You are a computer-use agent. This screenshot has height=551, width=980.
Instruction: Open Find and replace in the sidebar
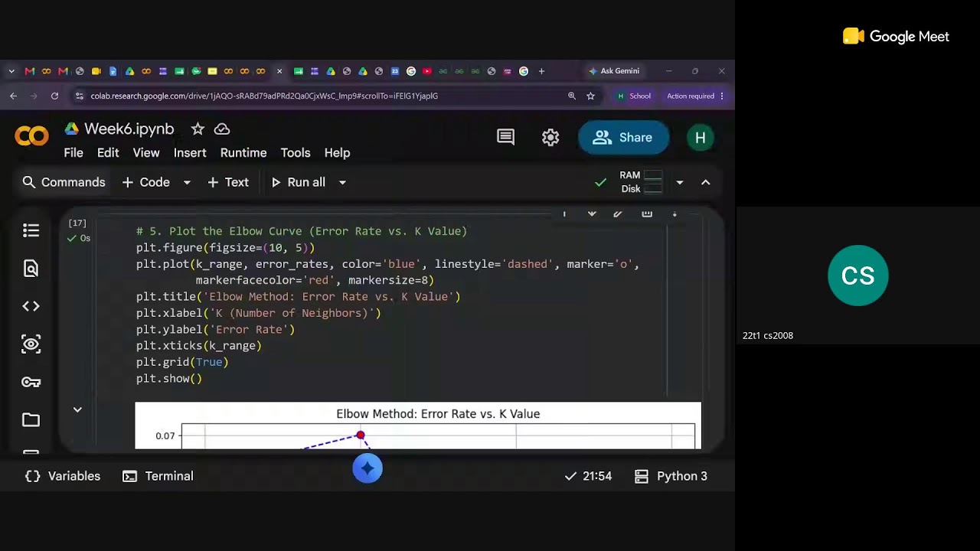coord(31,269)
